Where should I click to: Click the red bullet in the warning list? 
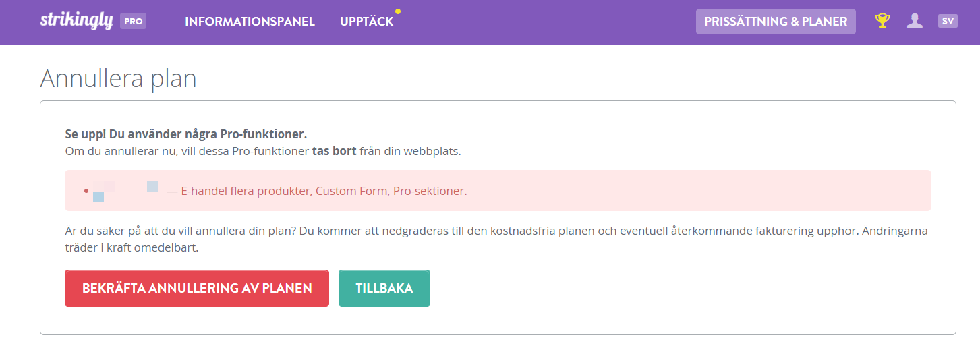pyautogui.click(x=86, y=191)
